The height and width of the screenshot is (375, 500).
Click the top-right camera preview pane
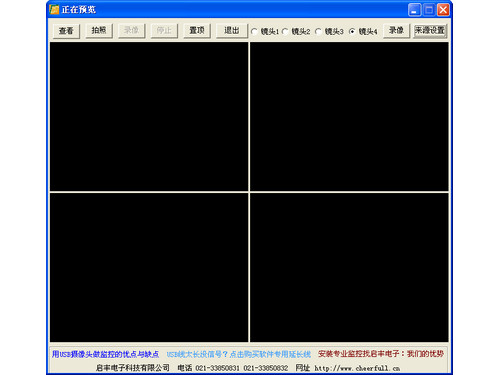pos(349,117)
